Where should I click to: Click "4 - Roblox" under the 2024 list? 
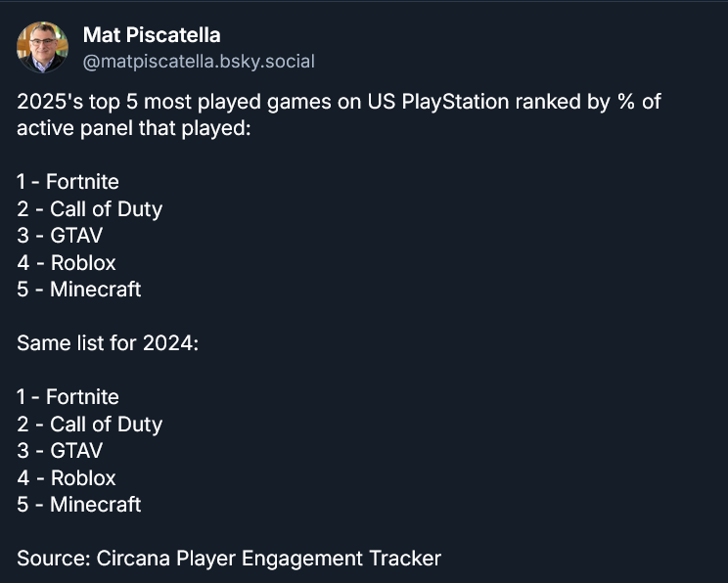click(x=66, y=478)
